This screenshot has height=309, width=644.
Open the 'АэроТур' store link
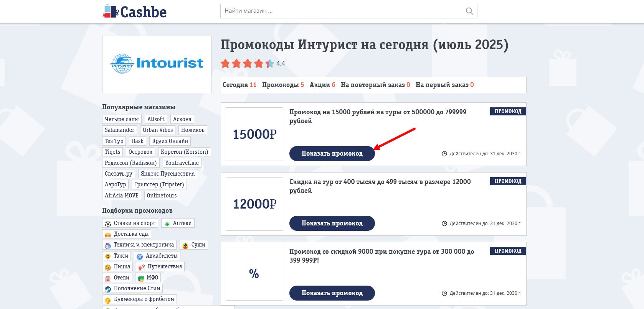coord(116,184)
